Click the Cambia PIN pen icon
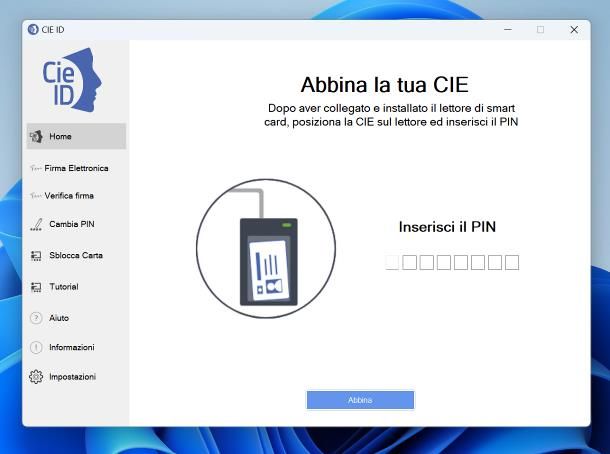The image size is (610, 454). (x=36, y=224)
